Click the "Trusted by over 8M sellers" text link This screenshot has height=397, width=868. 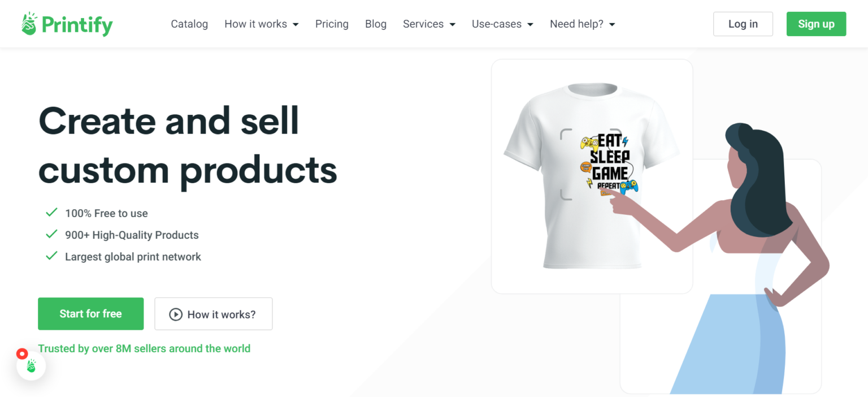click(x=144, y=348)
